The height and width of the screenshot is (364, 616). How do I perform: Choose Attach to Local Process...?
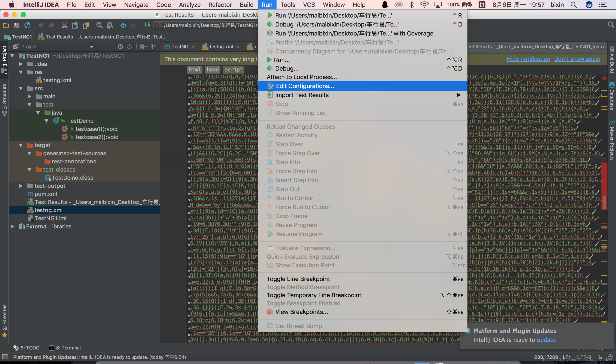click(363, 77)
